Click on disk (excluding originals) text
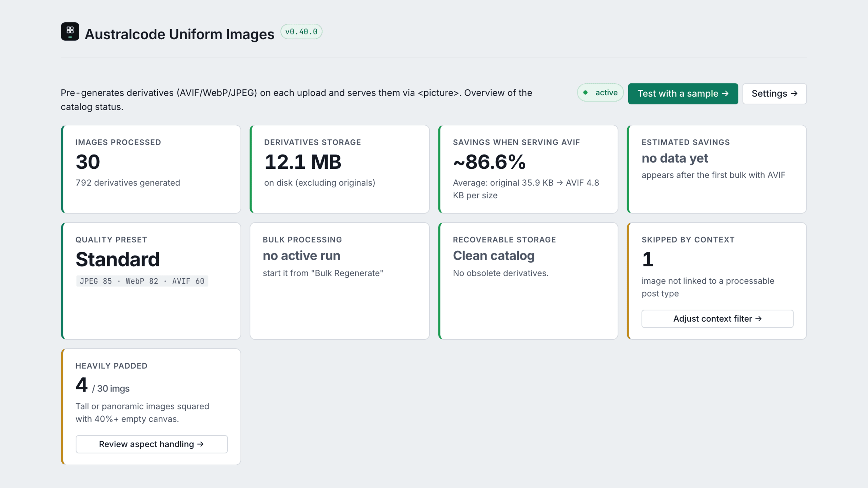 click(320, 183)
